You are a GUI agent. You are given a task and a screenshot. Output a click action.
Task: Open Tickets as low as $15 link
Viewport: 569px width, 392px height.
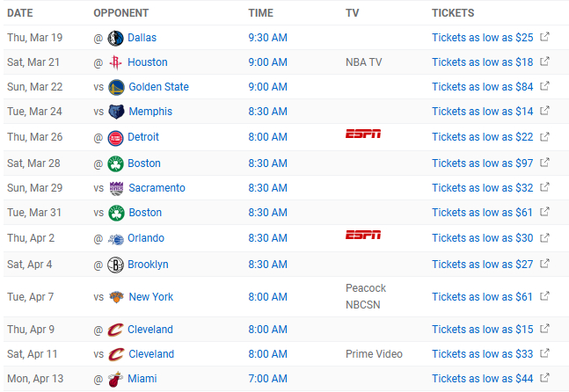pos(482,330)
